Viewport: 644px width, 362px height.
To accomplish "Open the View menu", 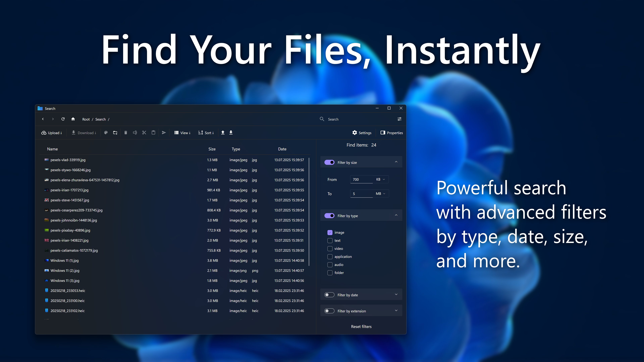I will [183, 133].
